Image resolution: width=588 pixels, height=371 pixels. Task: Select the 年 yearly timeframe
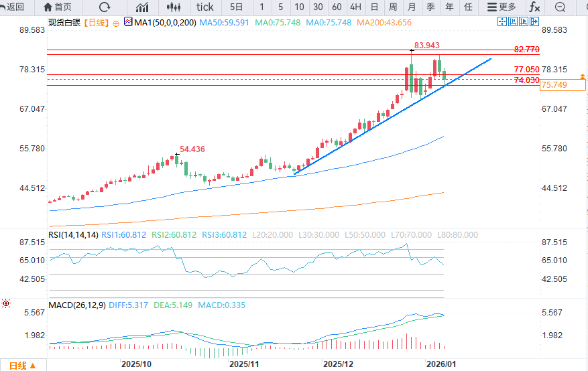point(449,7)
